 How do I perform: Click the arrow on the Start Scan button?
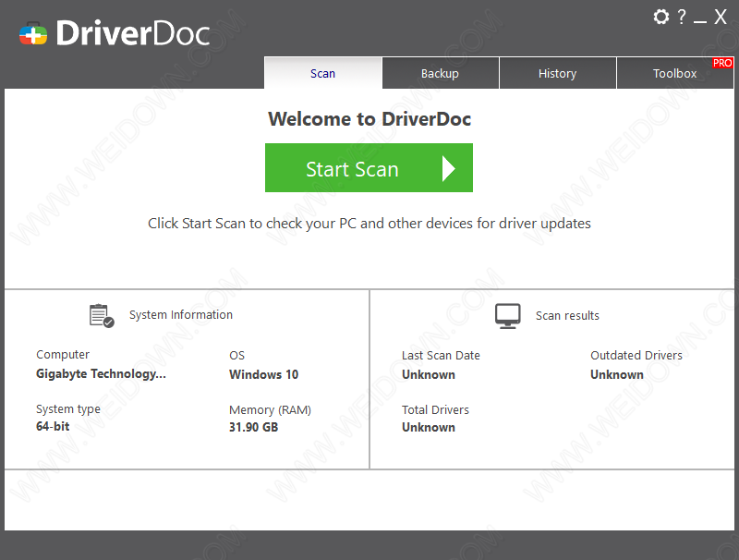[x=448, y=168]
